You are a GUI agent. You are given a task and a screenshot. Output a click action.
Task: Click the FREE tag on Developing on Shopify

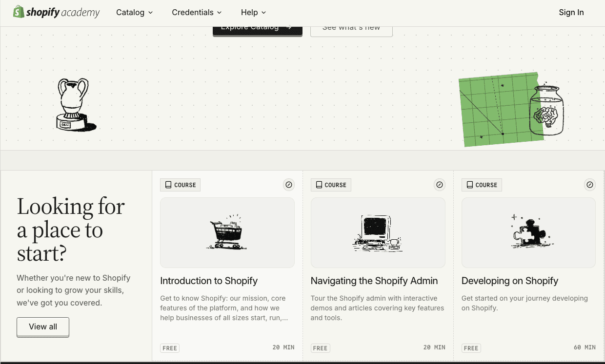471,348
